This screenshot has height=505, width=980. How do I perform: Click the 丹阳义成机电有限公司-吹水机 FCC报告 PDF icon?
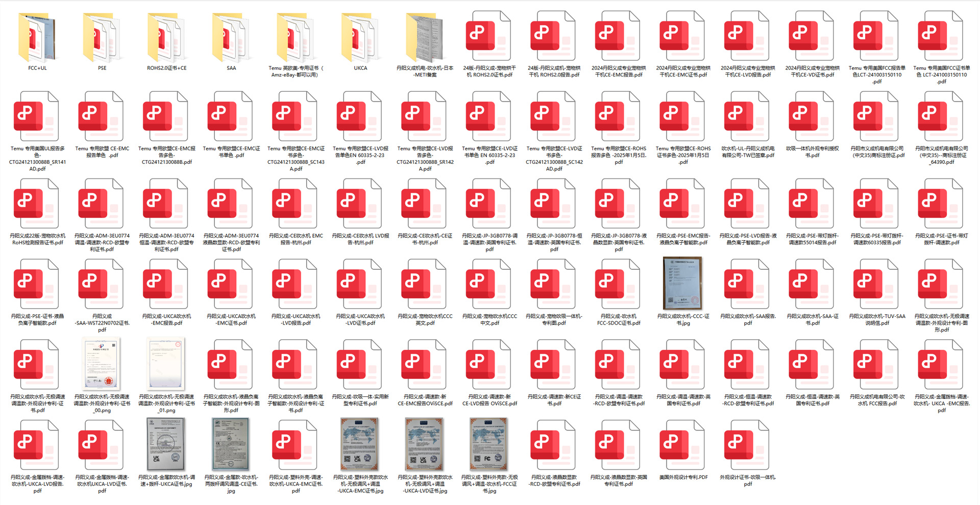coord(877,365)
